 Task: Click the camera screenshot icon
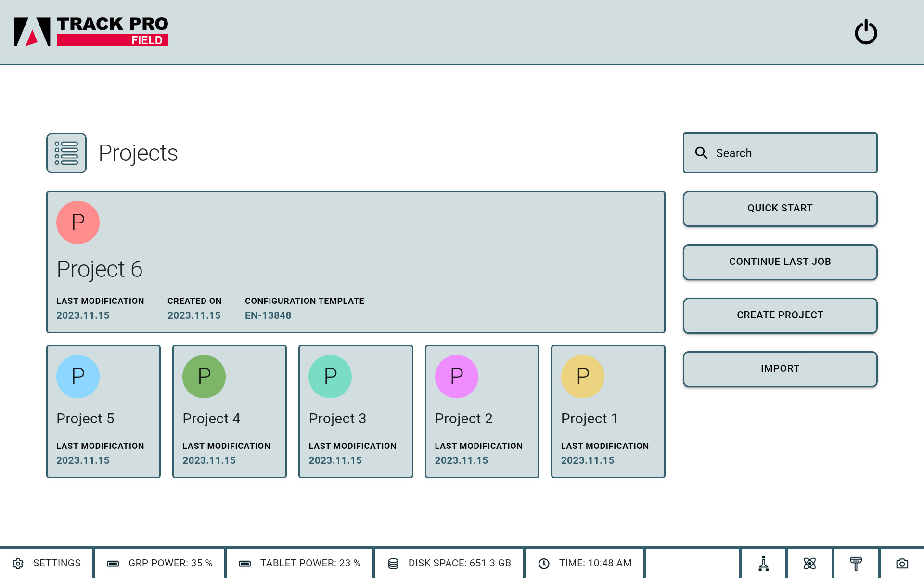point(902,563)
